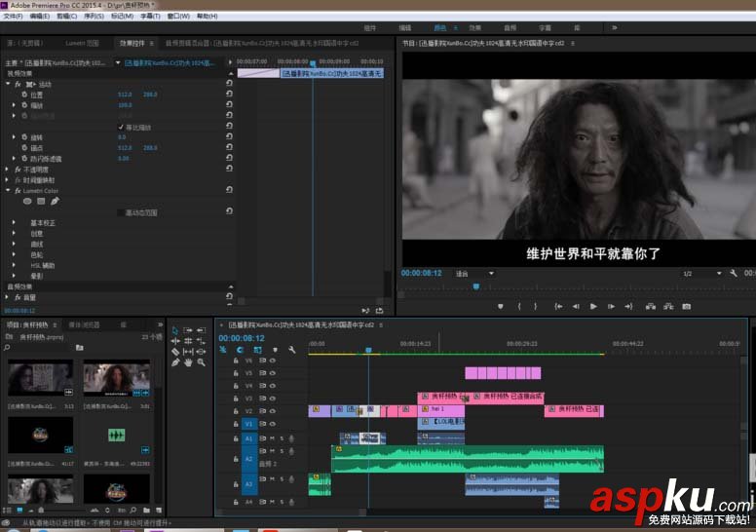
Task: Open the 适合 zoom level dropdown
Action: [x=474, y=274]
